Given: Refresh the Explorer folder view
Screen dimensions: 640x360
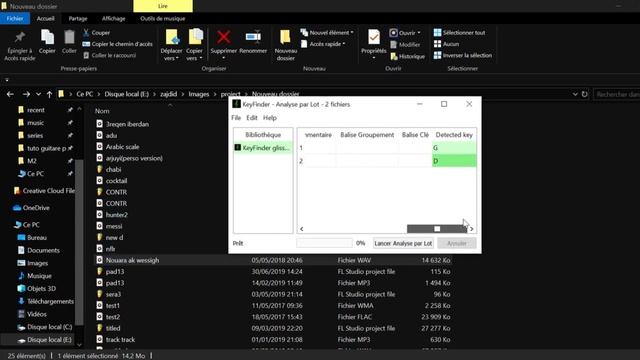Looking at the screenshot, I should point(584,94).
